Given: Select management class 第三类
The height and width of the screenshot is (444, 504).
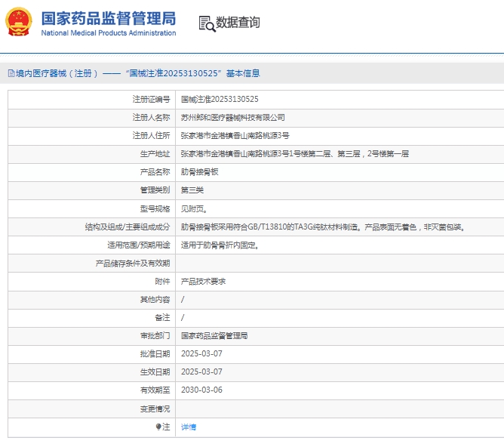Looking at the screenshot, I should click(192, 190).
